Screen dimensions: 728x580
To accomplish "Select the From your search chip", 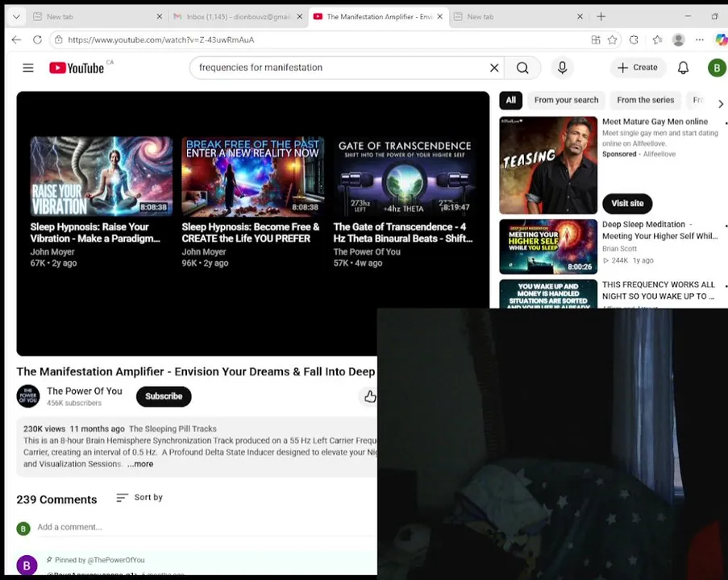I will [566, 100].
